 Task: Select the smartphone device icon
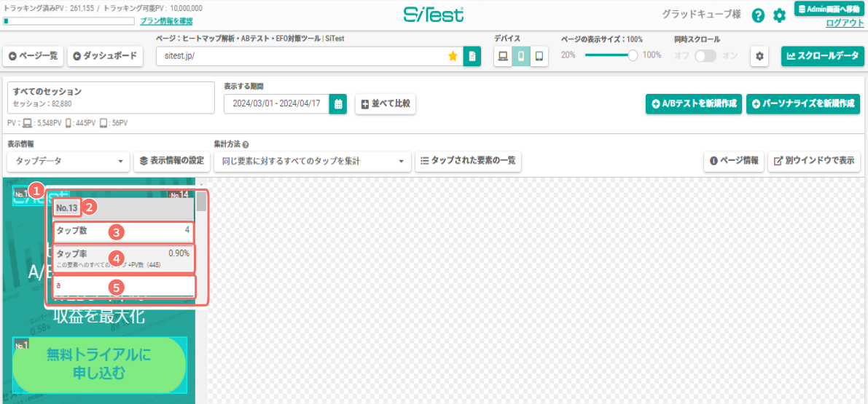[522, 56]
